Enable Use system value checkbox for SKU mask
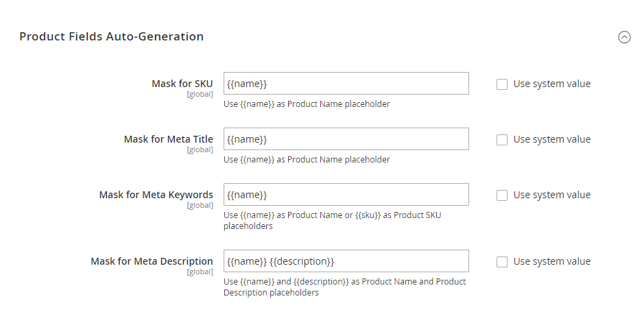This screenshot has width=644, height=312. (x=502, y=84)
